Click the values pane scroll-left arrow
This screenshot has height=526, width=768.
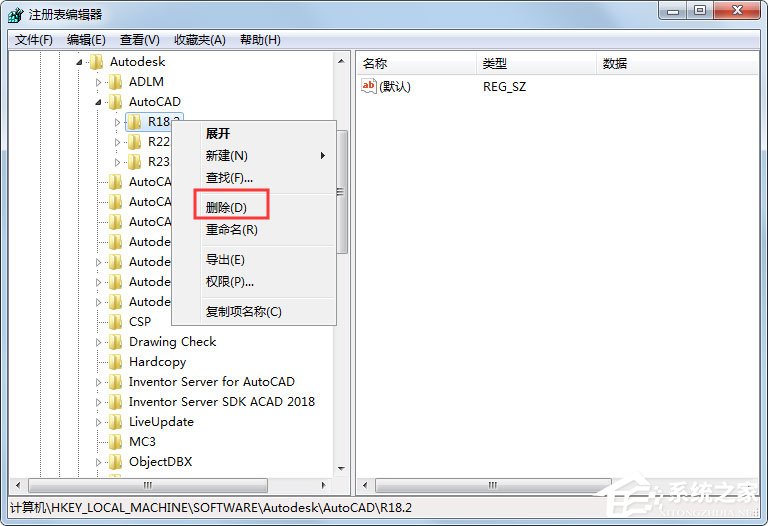click(365, 485)
